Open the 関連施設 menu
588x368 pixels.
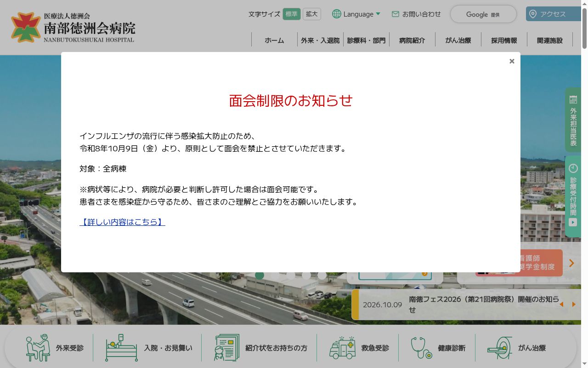tap(550, 40)
